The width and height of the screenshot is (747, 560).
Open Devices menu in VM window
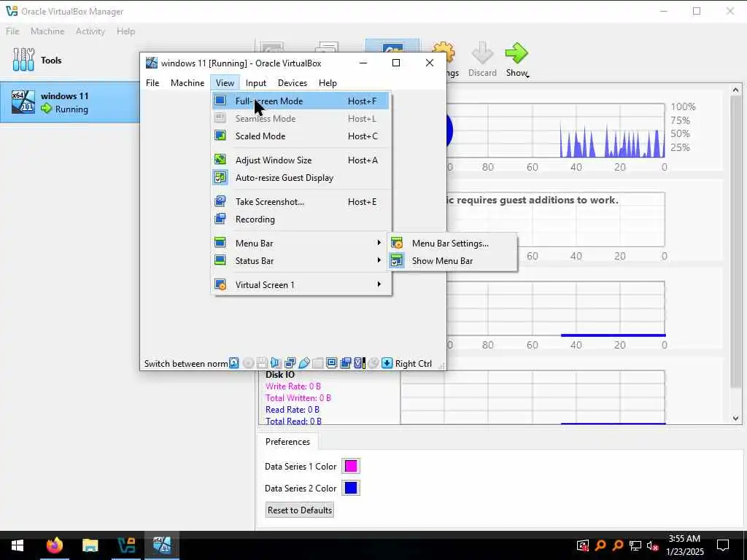(x=293, y=83)
